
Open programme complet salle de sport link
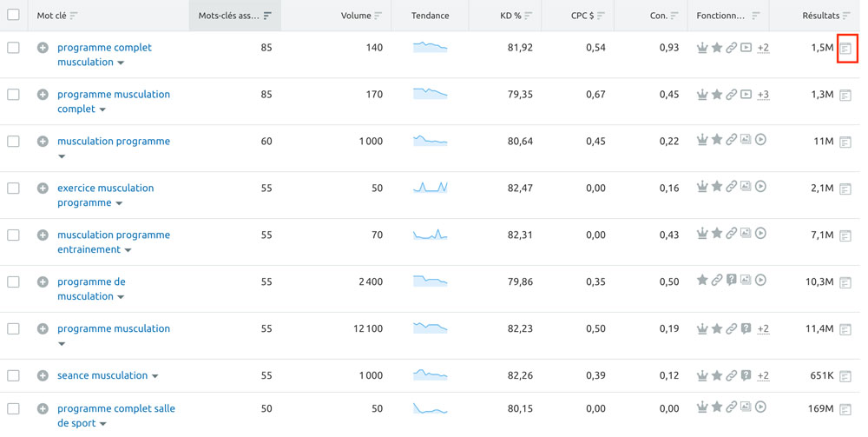[x=116, y=416]
